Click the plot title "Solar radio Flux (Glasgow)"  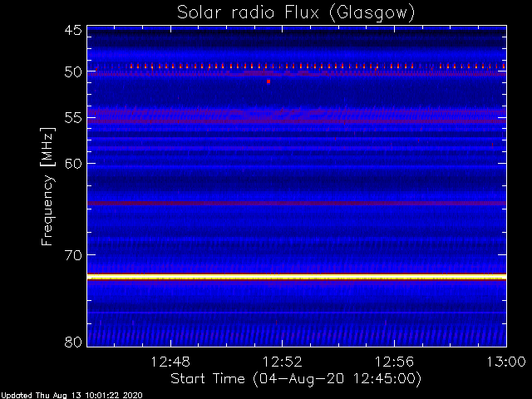coord(296,13)
